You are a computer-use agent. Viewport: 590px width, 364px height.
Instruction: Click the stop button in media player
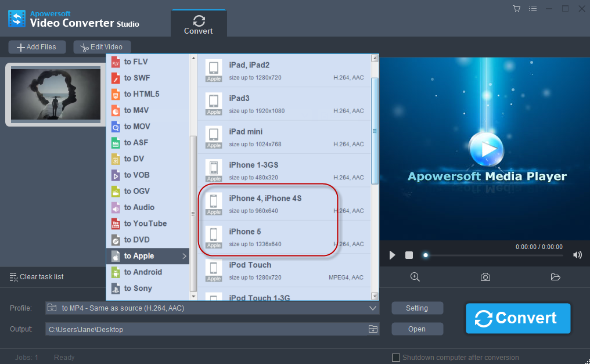[x=409, y=255]
